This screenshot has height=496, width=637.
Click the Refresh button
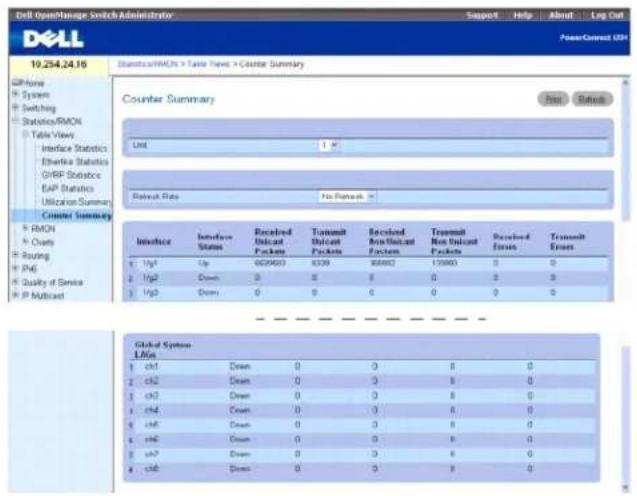(x=592, y=99)
